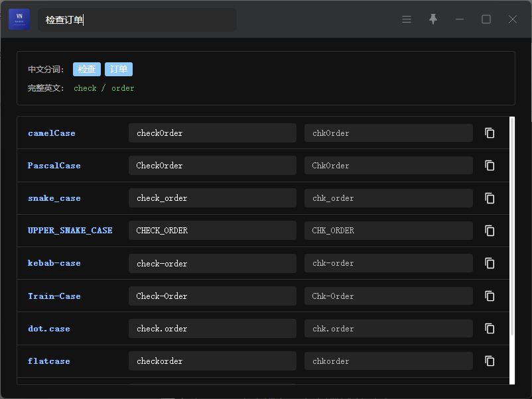This screenshot has height=399, width=532.
Task: Click the chk-order abbreviated field
Action: [x=389, y=263]
